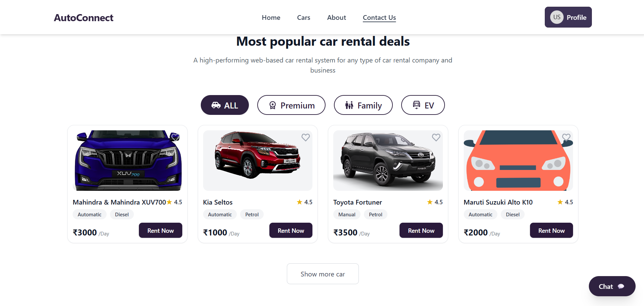Like the Mahindra XUV700 via heart icon

(175, 137)
